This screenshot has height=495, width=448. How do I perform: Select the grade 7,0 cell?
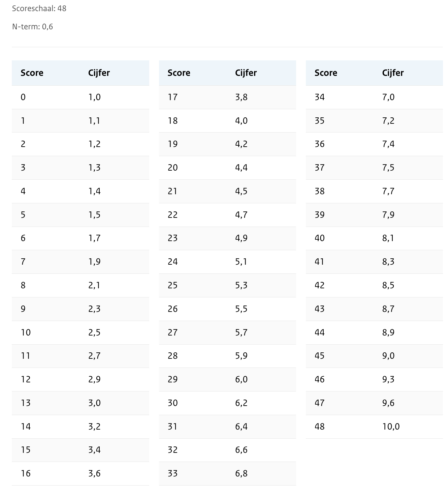(x=388, y=97)
